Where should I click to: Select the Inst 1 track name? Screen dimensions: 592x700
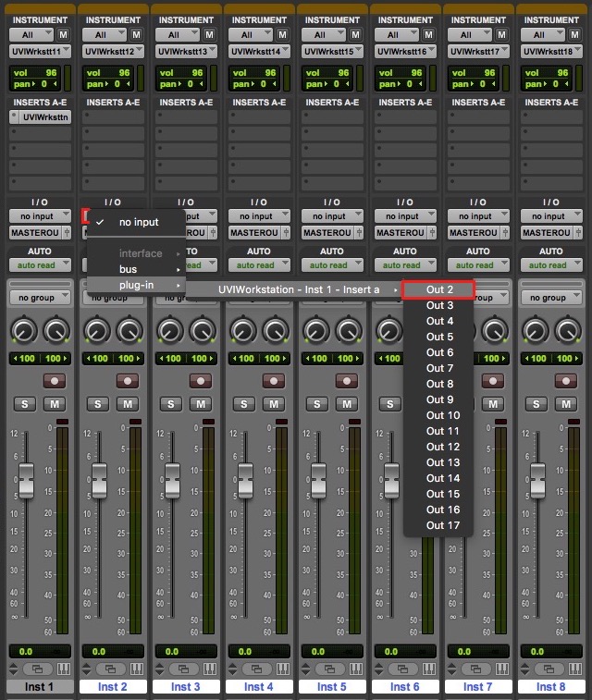click(x=39, y=687)
